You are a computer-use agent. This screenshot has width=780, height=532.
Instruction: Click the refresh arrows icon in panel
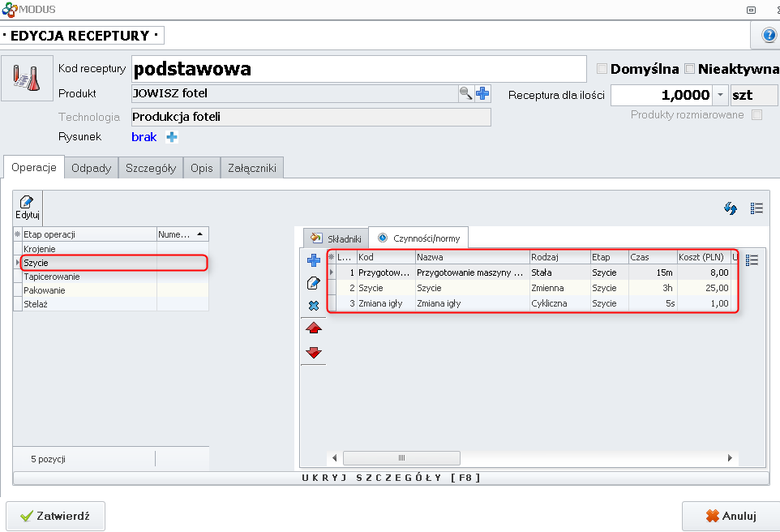[730, 208]
